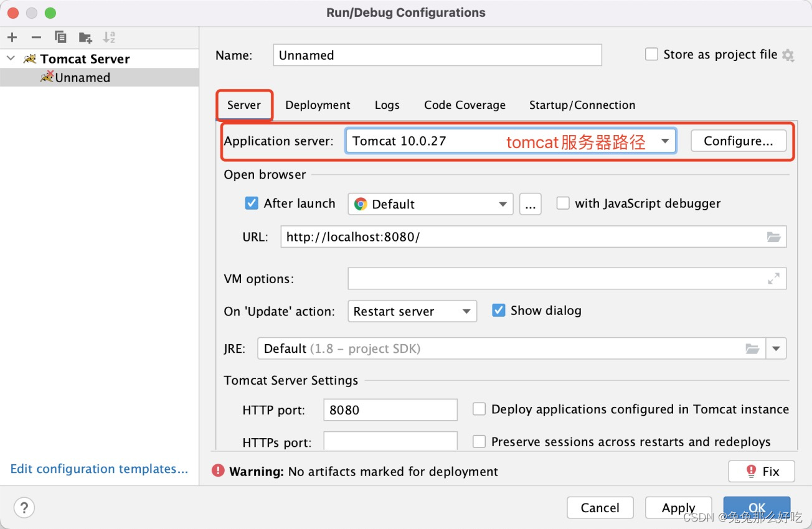Switch to the Server tab
The height and width of the screenshot is (529, 812).
pyautogui.click(x=244, y=105)
